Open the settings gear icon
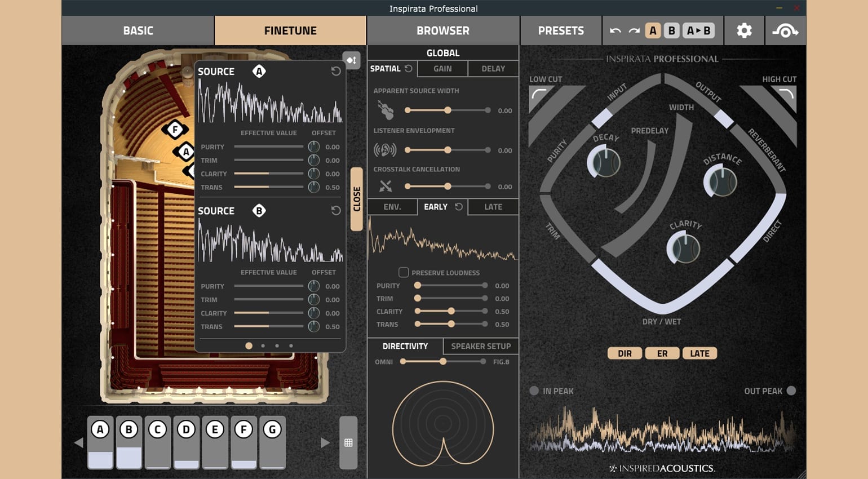This screenshot has height=479, width=868. point(744,30)
